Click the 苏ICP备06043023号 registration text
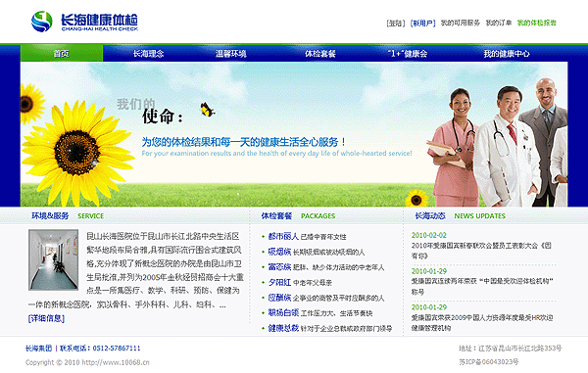The image size is (588, 373). (x=489, y=362)
